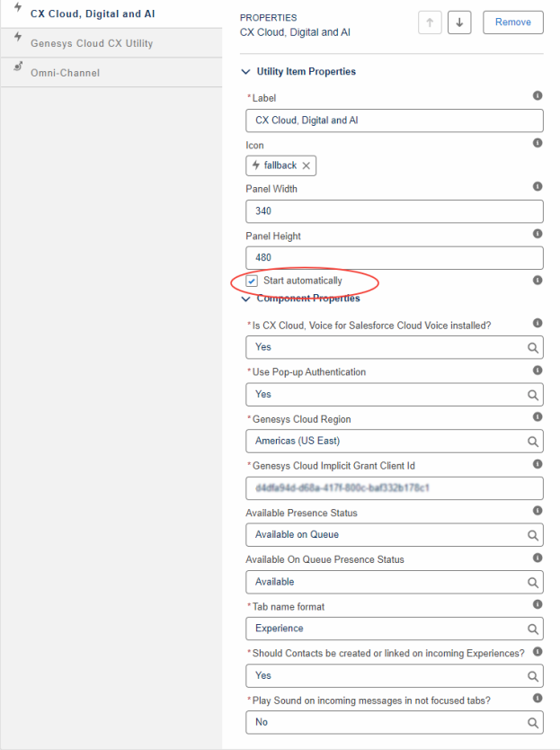Show info tooltip for Genesys Cloud Region

tap(538, 417)
